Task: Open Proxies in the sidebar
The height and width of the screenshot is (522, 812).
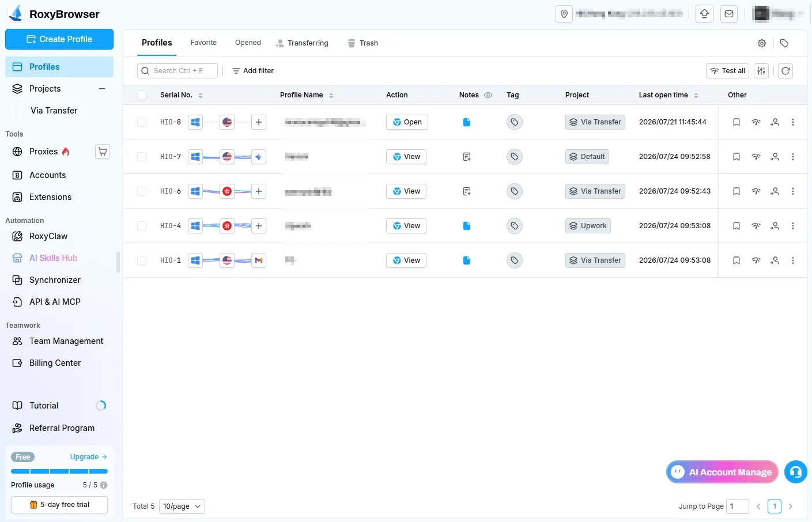Action: [x=43, y=152]
